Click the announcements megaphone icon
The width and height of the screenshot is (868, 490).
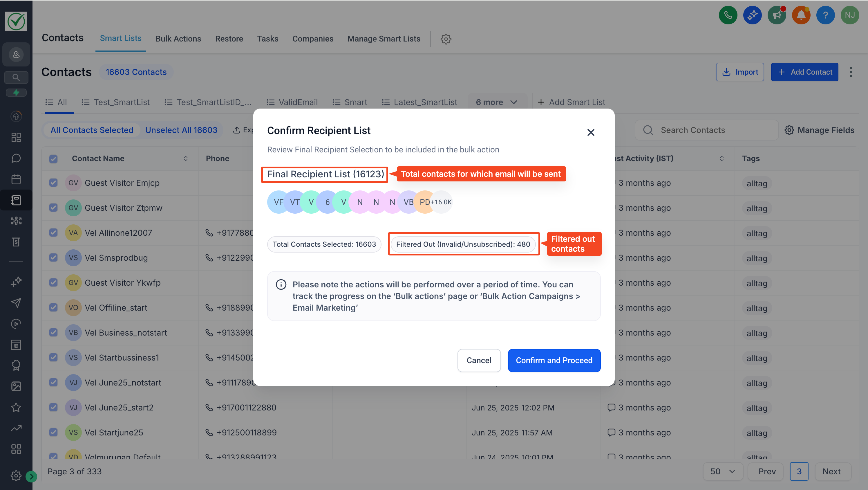tap(777, 15)
